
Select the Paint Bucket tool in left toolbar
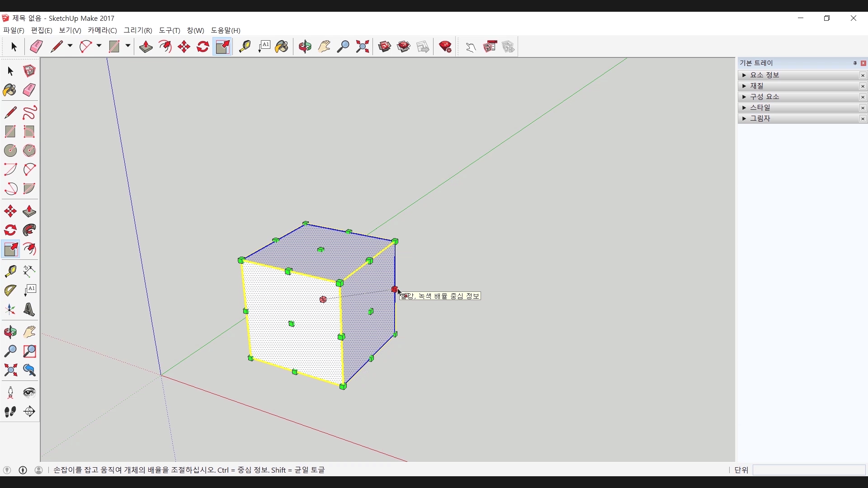[x=9, y=90]
